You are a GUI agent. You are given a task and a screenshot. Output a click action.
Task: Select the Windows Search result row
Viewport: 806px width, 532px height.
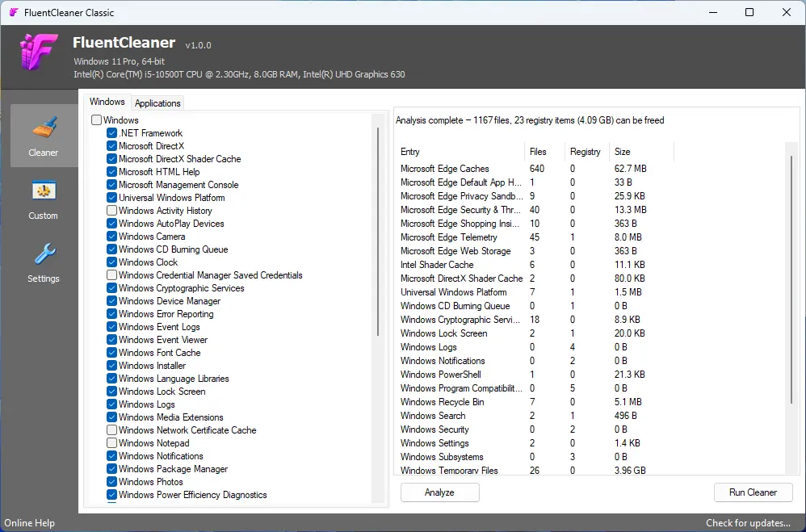535,415
